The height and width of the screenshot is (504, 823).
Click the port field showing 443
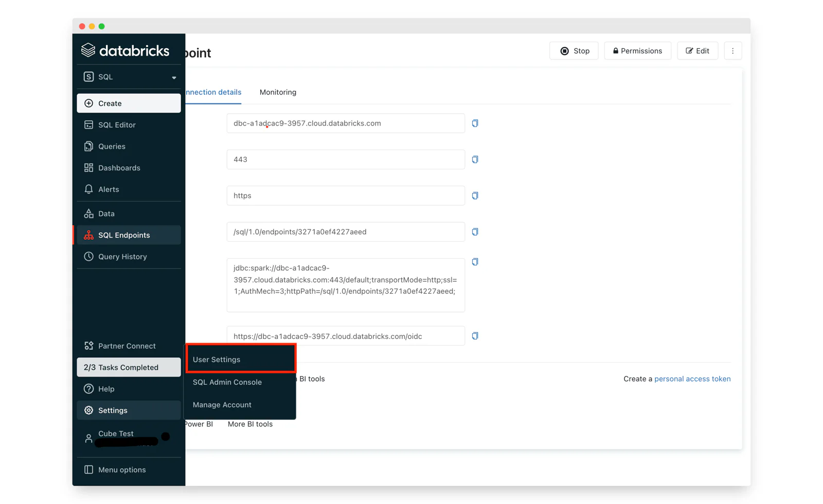(x=346, y=159)
